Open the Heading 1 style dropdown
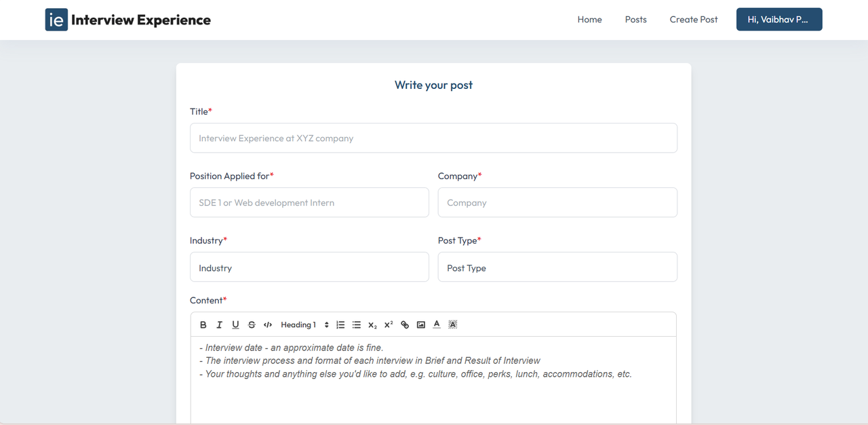Image resolution: width=868 pixels, height=425 pixels. [x=304, y=325]
